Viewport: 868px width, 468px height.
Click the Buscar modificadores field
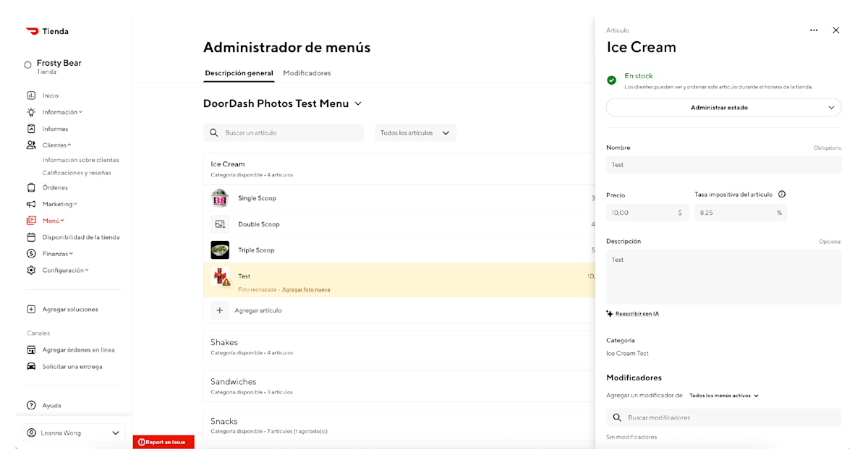pyautogui.click(x=724, y=418)
